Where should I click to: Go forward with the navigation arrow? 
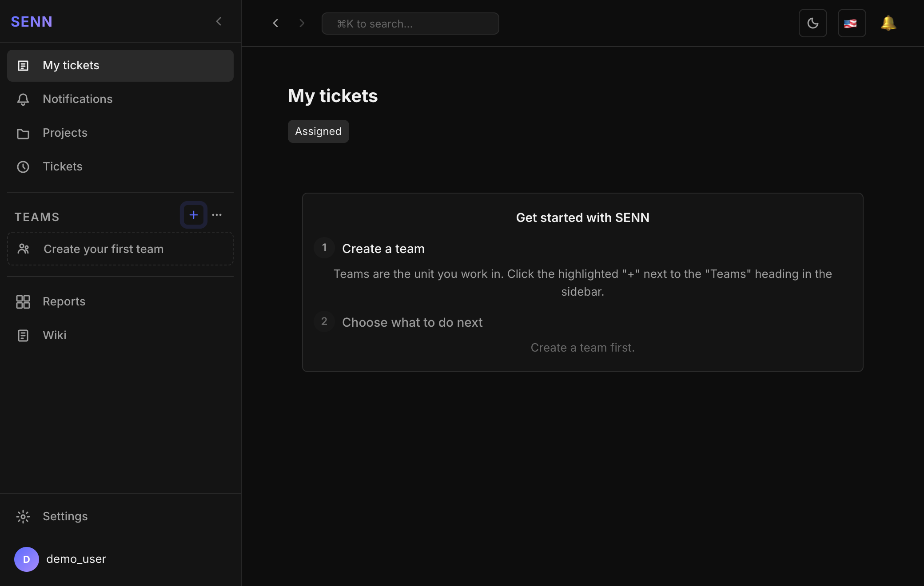[x=302, y=23]
